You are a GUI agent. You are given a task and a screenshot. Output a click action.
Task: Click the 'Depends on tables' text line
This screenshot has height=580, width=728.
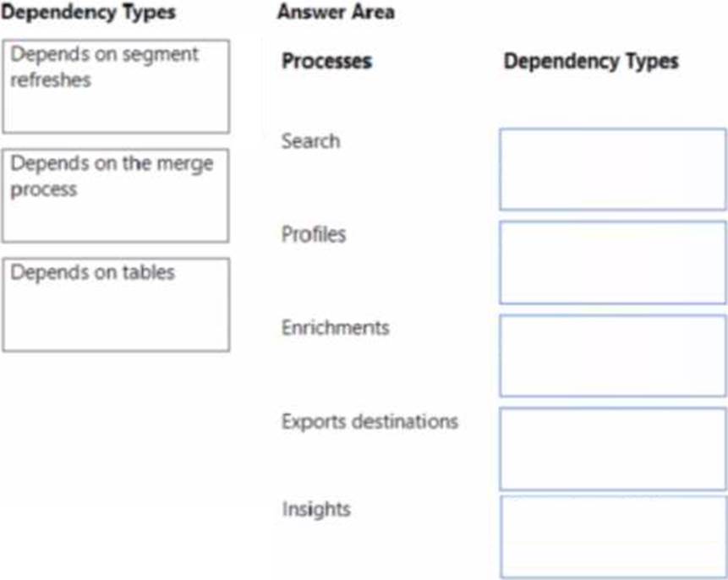[x=92, y=272]
